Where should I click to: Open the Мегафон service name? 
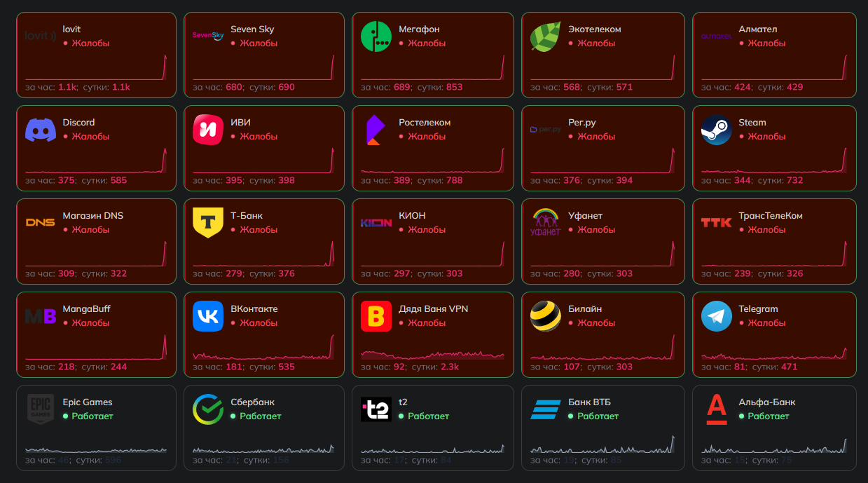click(x=420, y=29)
